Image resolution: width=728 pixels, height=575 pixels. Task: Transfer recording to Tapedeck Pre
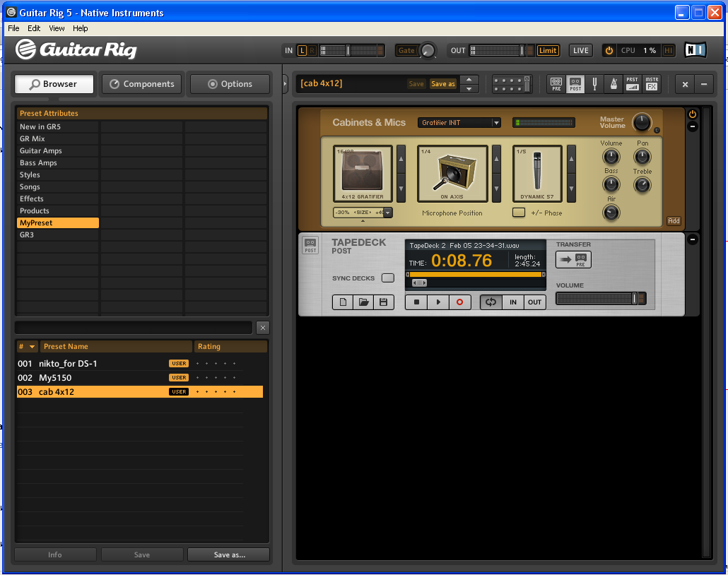(573, 259)
